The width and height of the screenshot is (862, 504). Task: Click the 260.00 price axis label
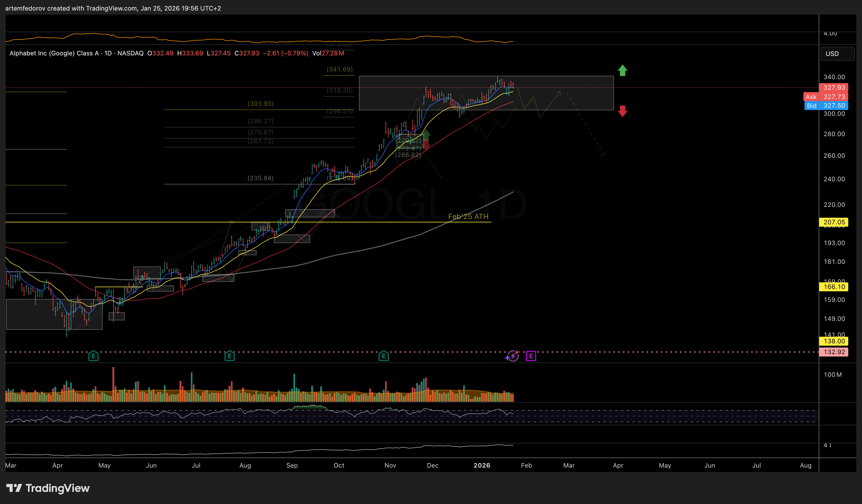(834, 156)
